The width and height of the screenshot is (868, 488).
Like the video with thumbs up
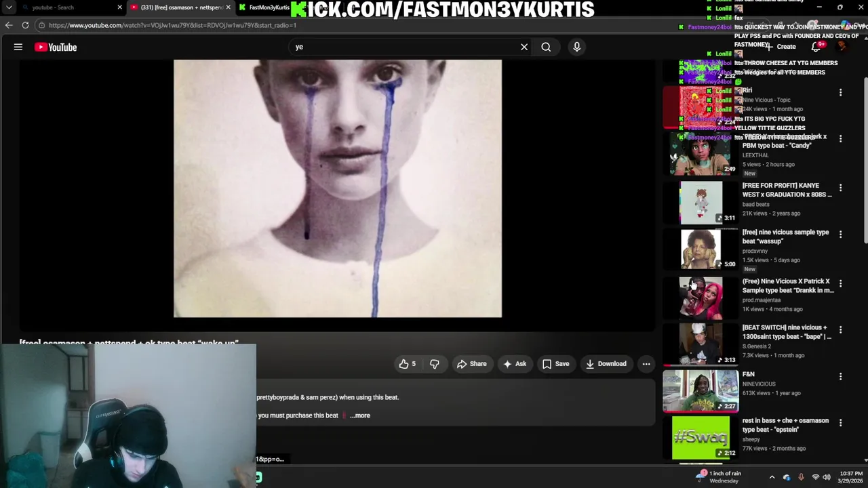pos(408,364)
